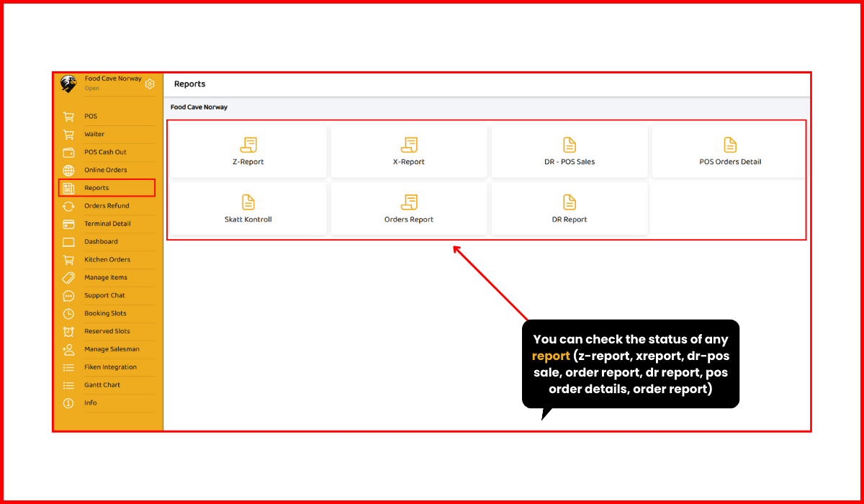Open the Gantt Chart menu item
This screenshot has width=864, height=504.
coord(102,385)
